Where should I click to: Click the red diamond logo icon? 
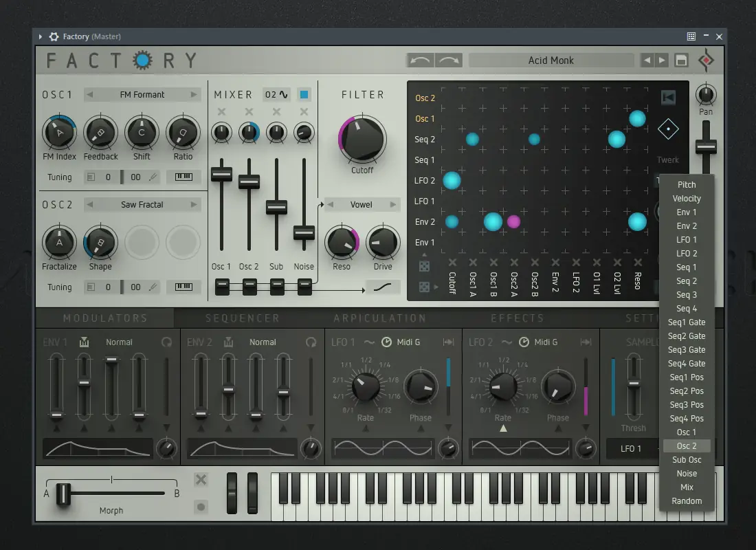(706, 60)
